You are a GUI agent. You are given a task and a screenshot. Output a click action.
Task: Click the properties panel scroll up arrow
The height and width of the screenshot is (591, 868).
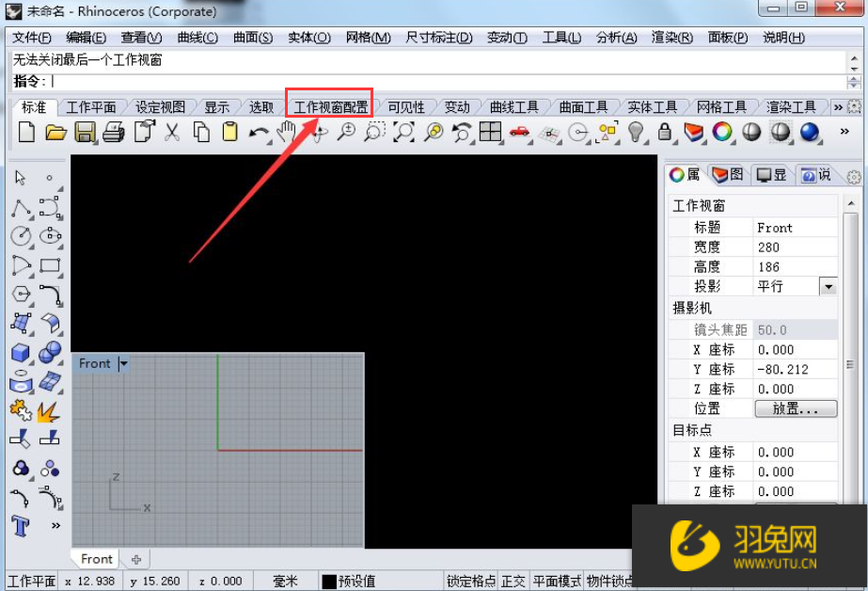pyautogui.click(x=851, y=204)
